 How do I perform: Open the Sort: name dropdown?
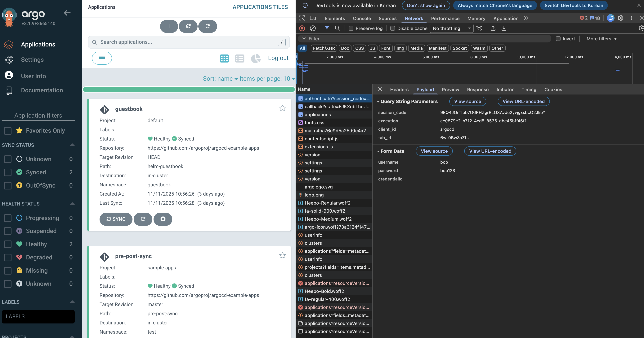pyautogui.click(x=220, y=79)
